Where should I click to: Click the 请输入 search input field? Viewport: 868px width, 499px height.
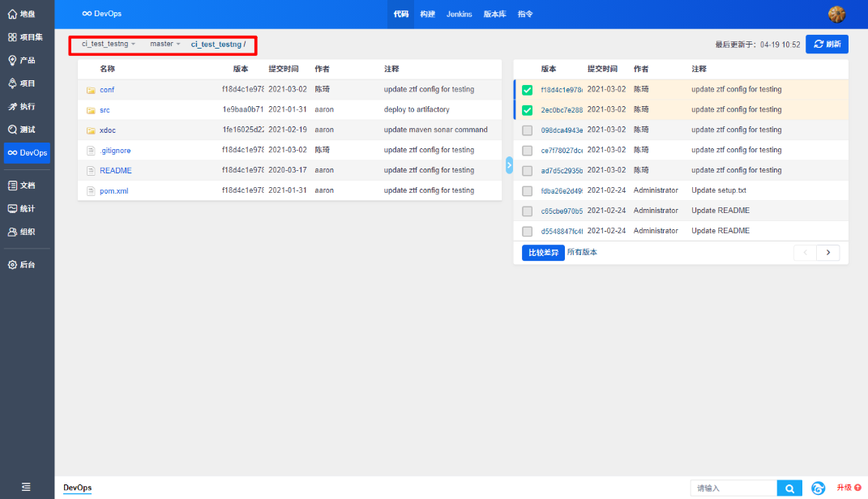733,488
